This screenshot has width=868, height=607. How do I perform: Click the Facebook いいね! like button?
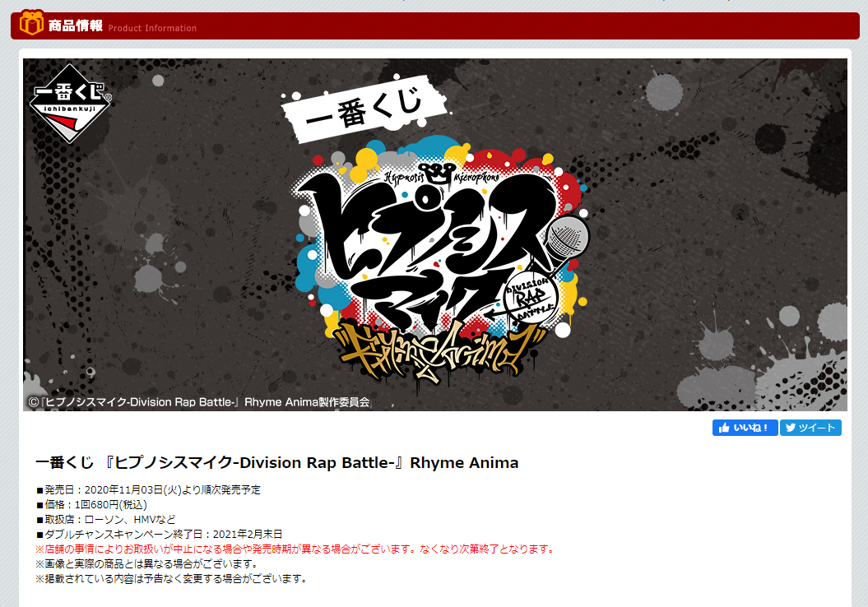coord(745,428)
